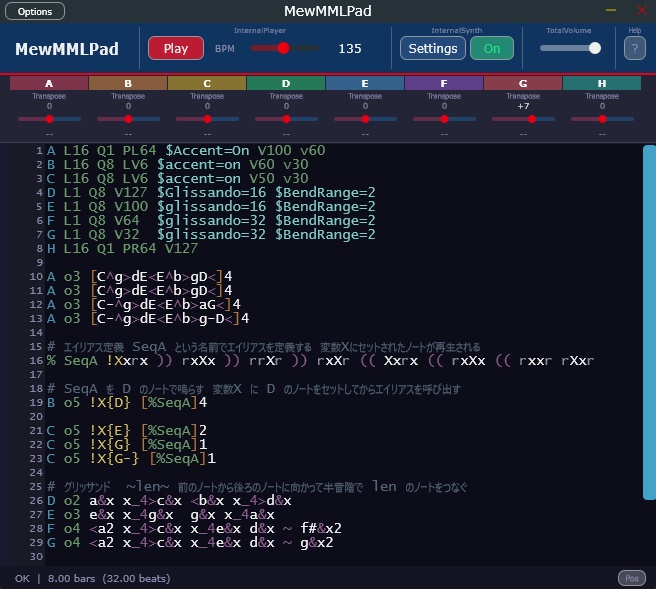The height and width of the screenshot is (589, 656).
Task: Close the MewMMLPad window
Action: click(642, 10)
